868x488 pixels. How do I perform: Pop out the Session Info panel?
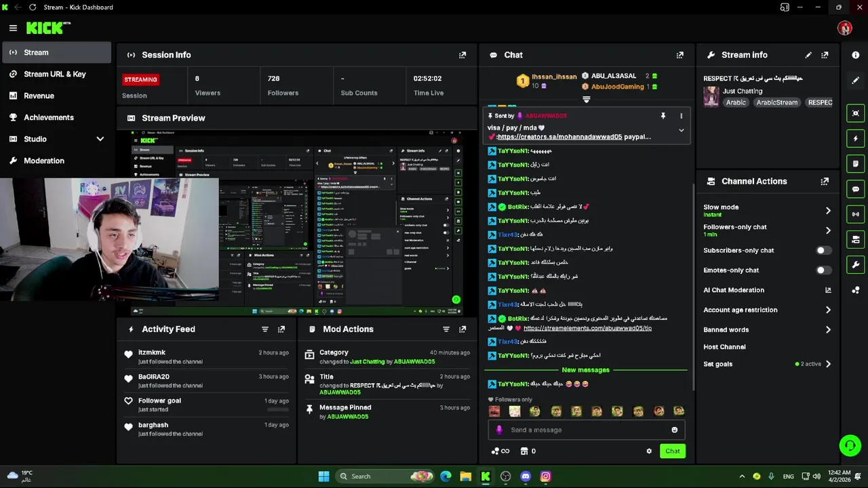click(x=462, y=55)
